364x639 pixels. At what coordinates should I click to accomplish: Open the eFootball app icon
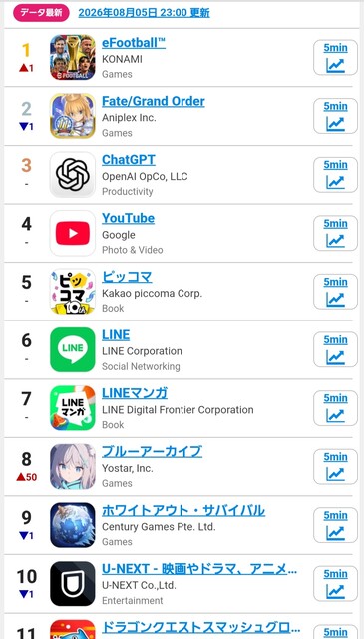73,57
